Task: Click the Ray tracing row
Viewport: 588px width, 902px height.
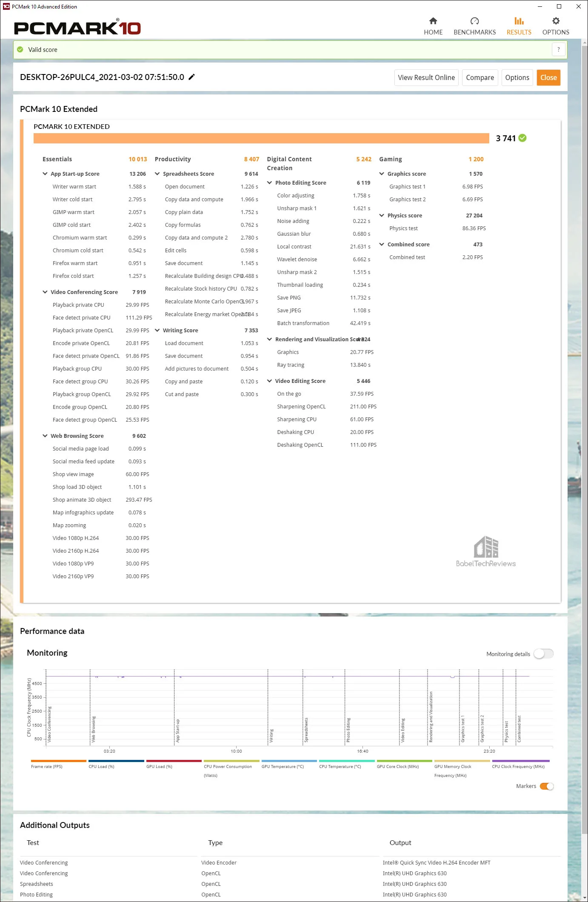Action: click(x=324, y=365)
